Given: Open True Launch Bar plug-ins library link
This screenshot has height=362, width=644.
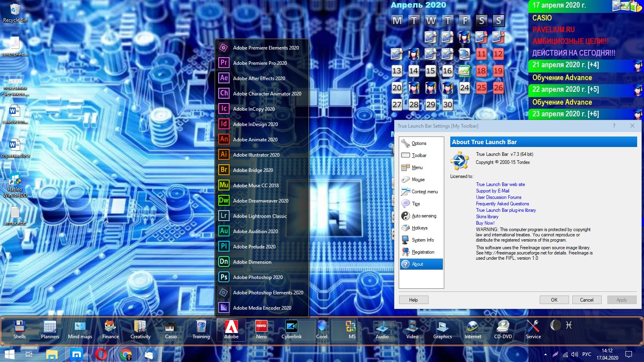Looking at the screenshot, I should coord(506,210).
